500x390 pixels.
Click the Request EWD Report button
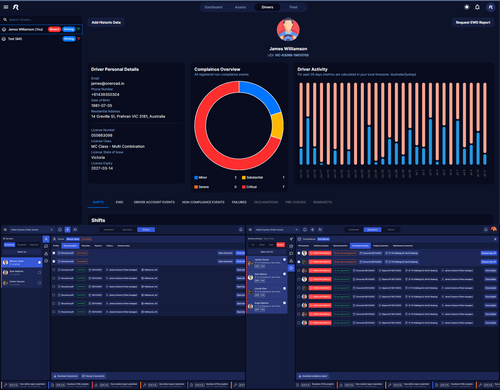pyautogui.click(x=473, y=22)
